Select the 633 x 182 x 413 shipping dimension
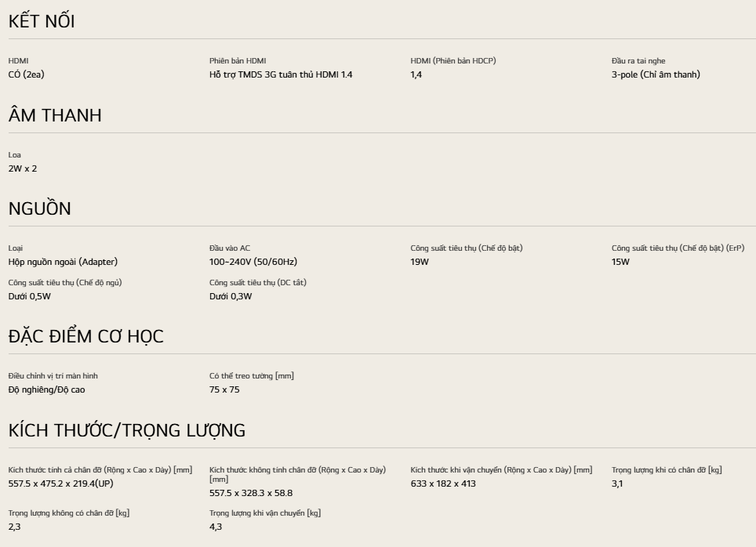The height and width of the screenshot is (547, 756). click(x=443, y=484)
